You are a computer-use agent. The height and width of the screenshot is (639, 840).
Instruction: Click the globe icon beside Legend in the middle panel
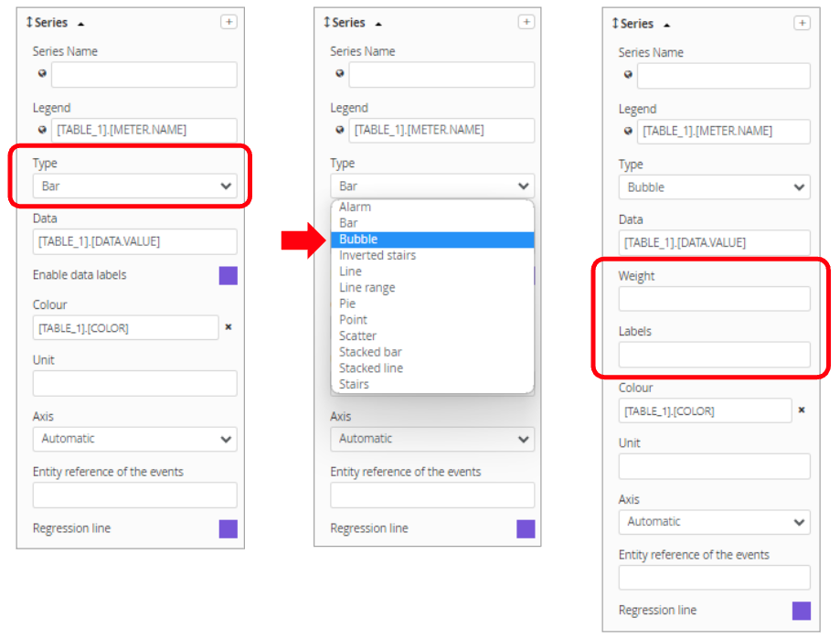coord(339,130)
